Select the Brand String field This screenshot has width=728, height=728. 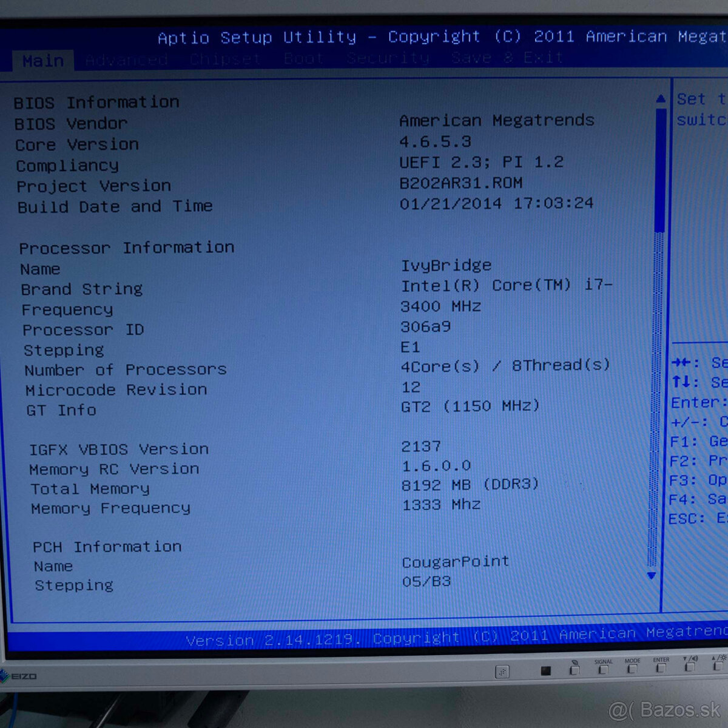82,289
